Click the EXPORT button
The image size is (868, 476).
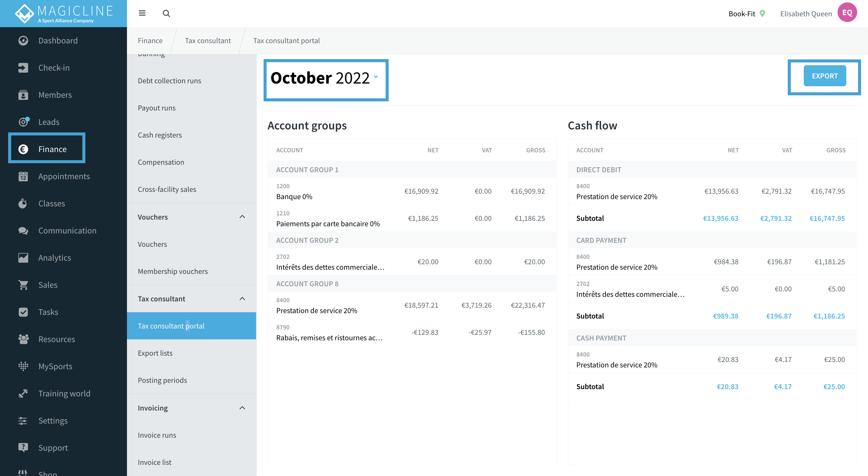(825, 76)
